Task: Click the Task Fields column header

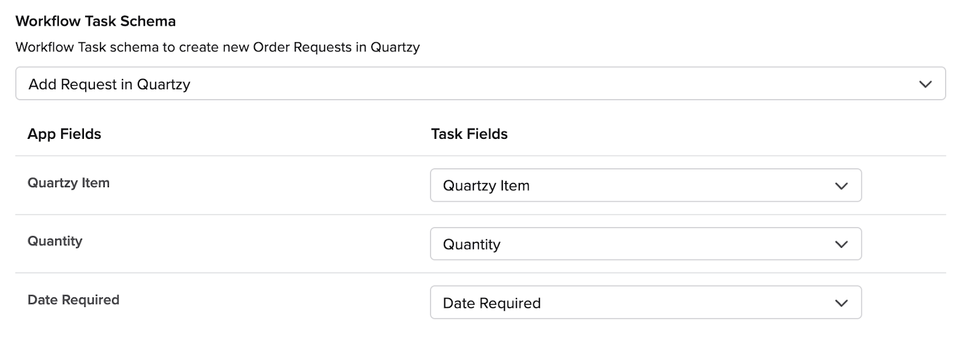Action: click(469, 134)
